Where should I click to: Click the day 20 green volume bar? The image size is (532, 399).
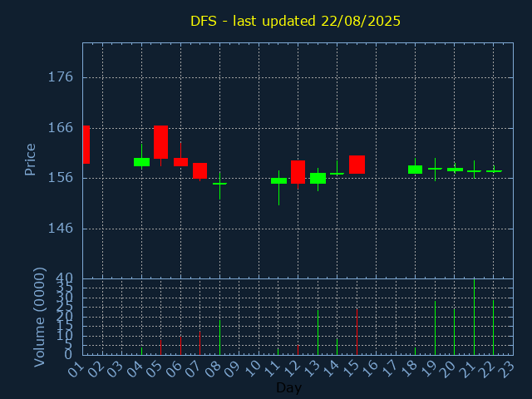[455, 331]
